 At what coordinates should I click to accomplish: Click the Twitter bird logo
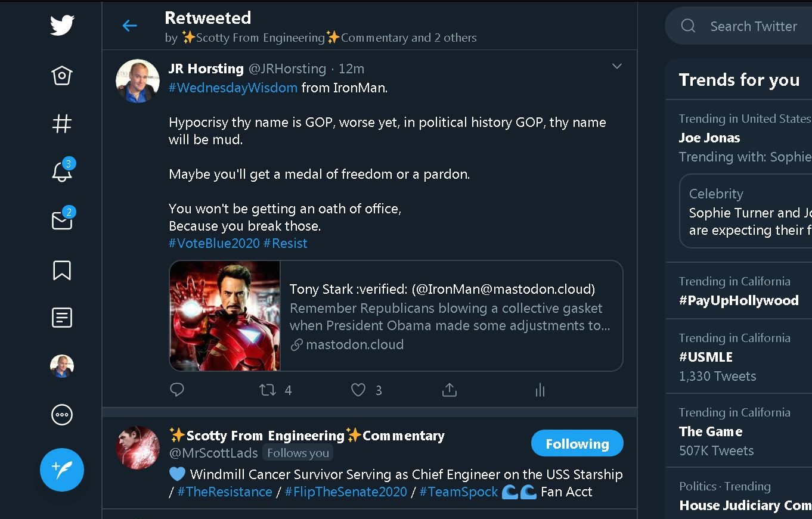coord(62,26)
